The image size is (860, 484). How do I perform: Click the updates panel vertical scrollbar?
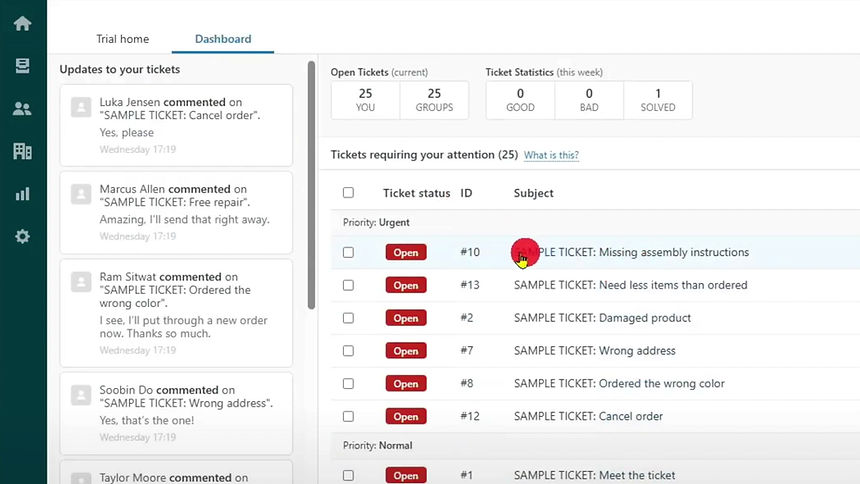click(x=312, y=185)
